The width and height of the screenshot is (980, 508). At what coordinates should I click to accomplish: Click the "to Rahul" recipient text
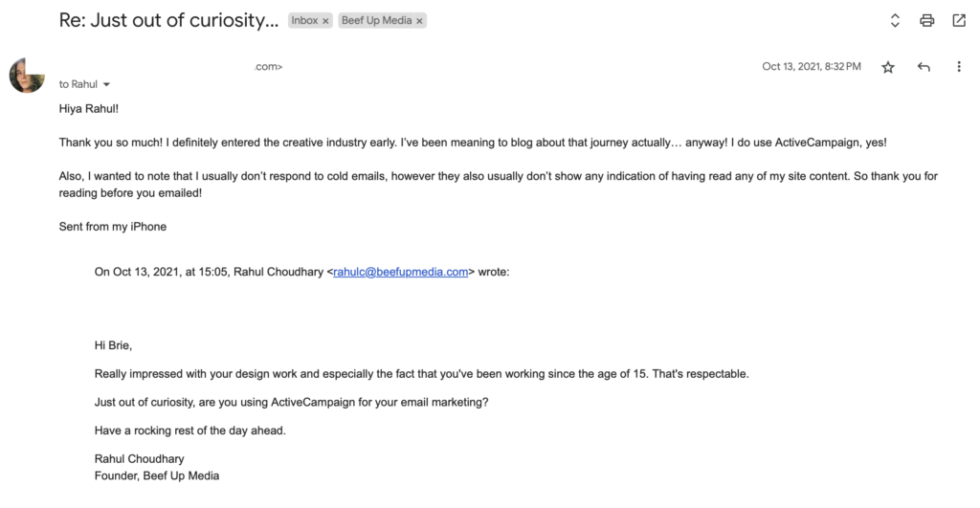[78, 84]
